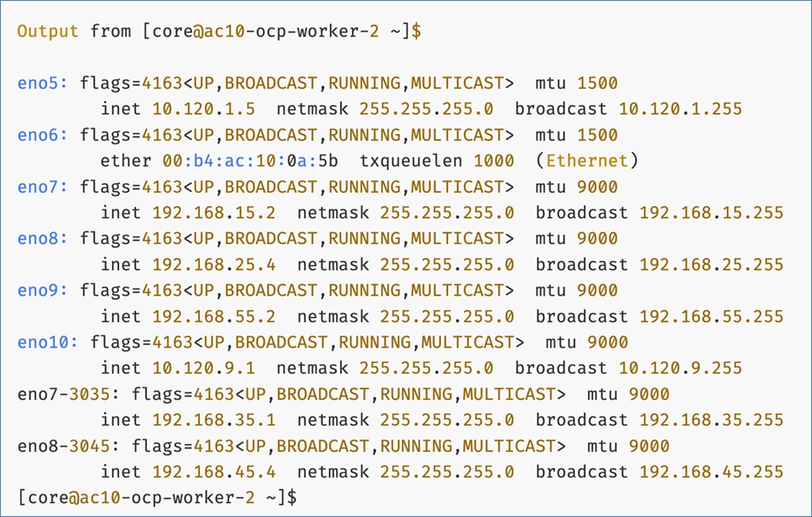Click broadcast address 192.168.55.255
The height and width of the screenshot is (517, 812).
[711, 316]
